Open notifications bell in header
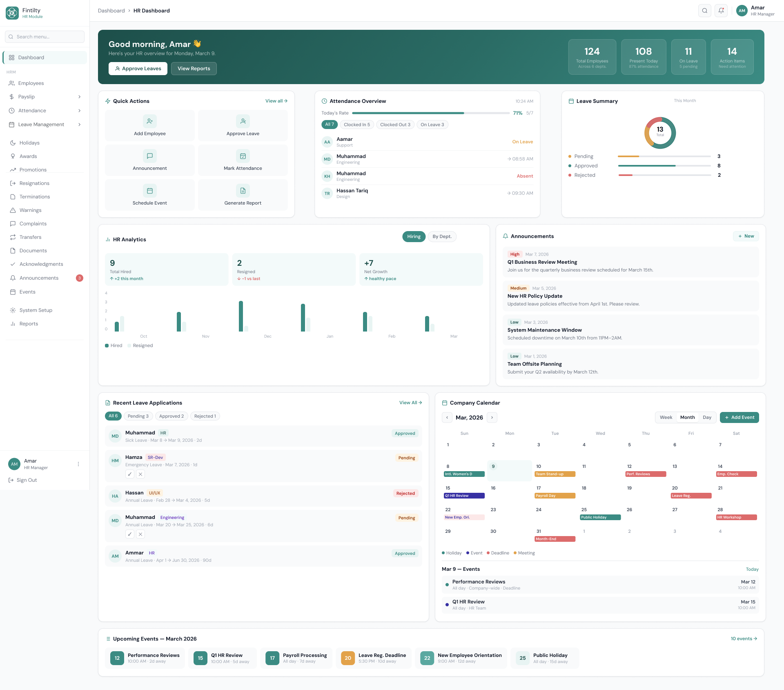 point(721,11)
